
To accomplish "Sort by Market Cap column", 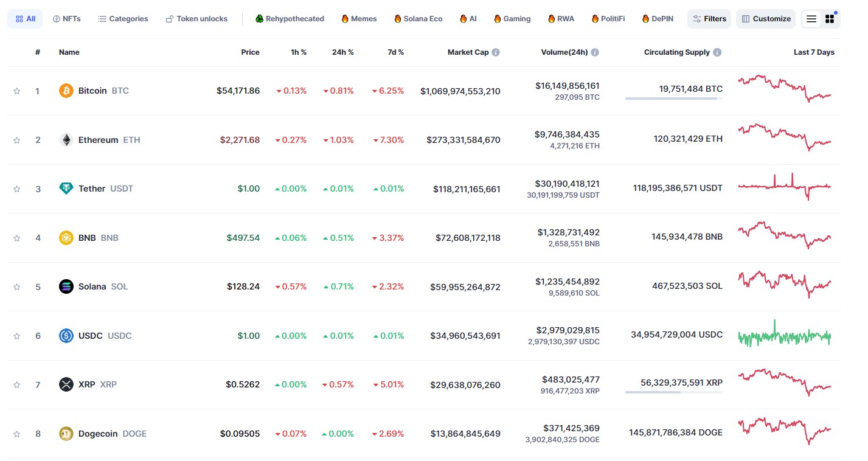I will 468,52.
